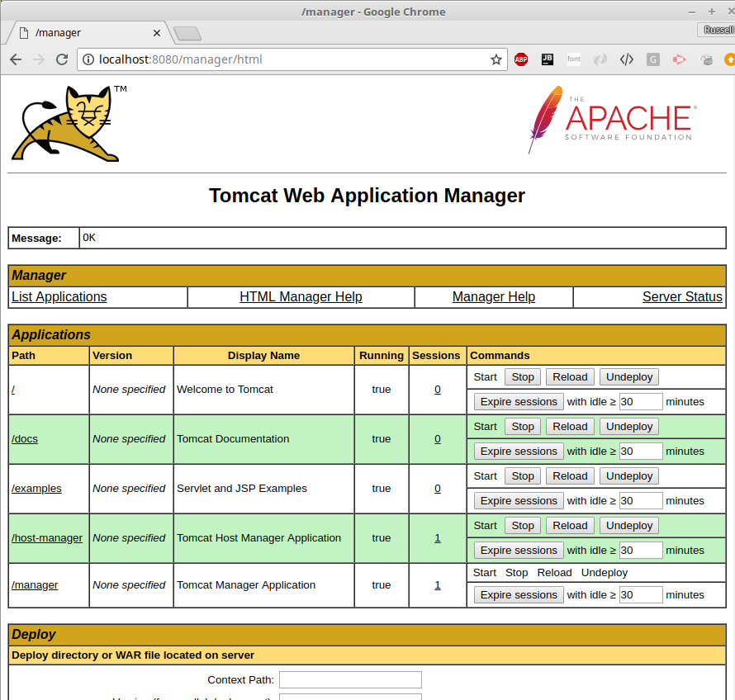
Task: Click the 'Tomcat Documentation' display name
Action: [233, 439]
